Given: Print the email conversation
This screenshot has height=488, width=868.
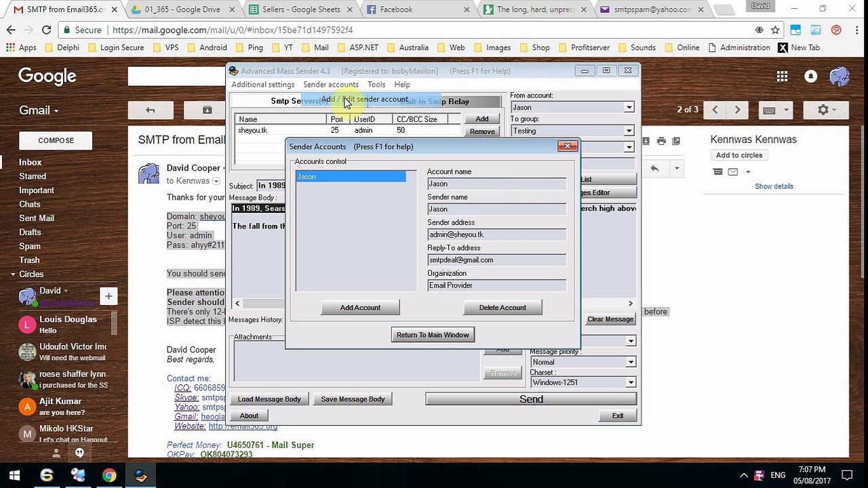Looking at the screenshot, I should [x=661, y=141].
